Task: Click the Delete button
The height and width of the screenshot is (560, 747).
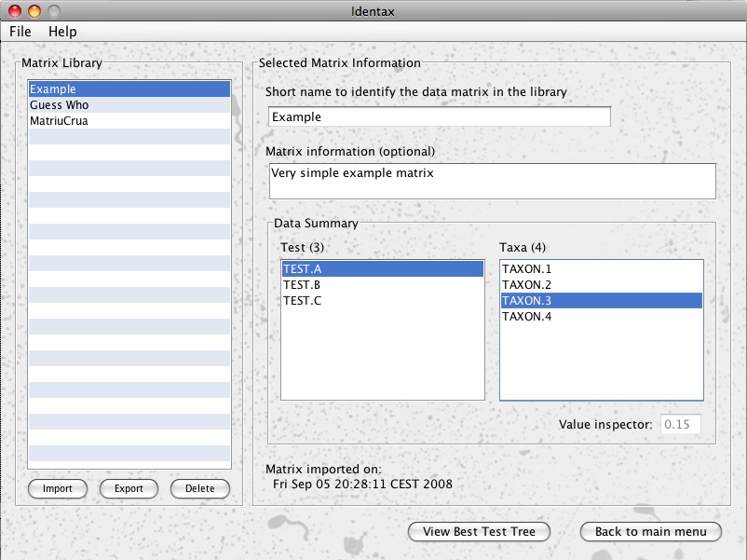Action: coord(200,488)
